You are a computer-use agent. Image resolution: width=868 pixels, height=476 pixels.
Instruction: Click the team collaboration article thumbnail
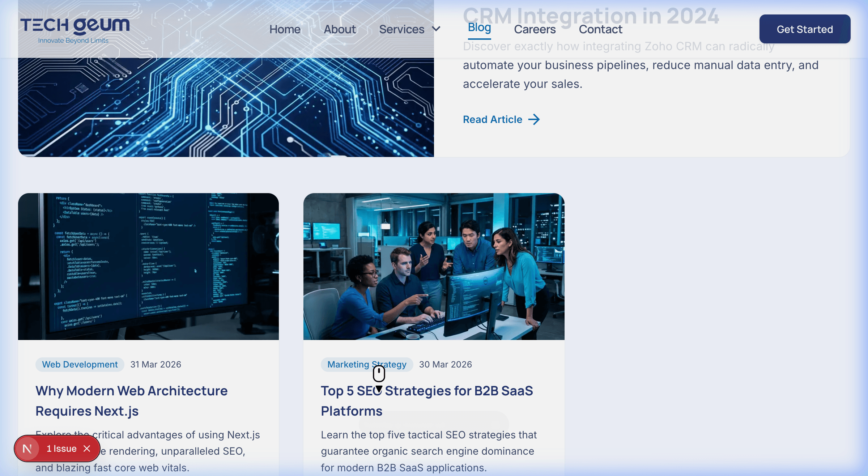click(x=433, y=266)
